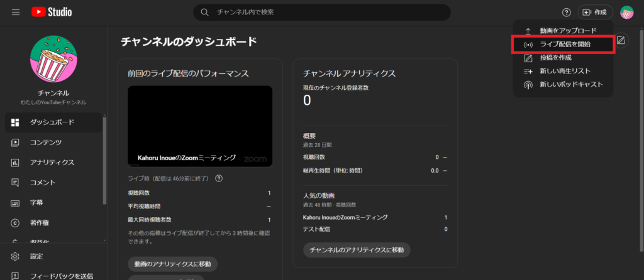Go to アナリティクス in the sidebar
Image resolution: width=644 pixels, height=280 pixels.
(52, 163)
